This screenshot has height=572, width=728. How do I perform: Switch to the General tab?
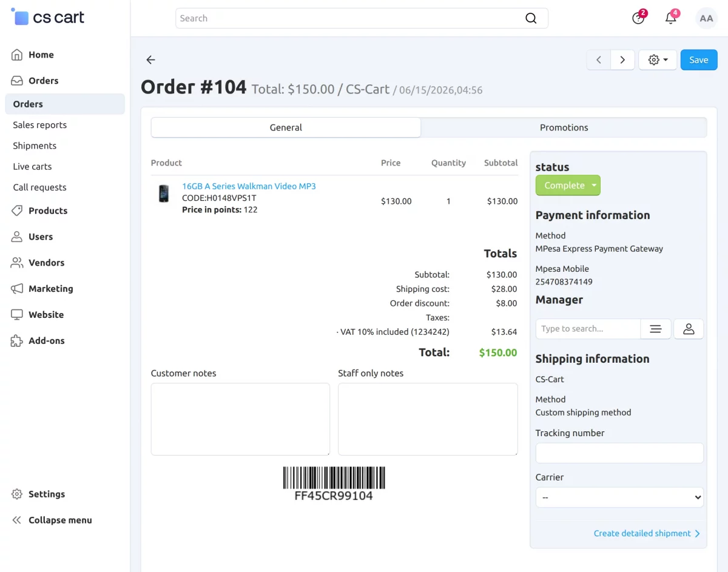[x=286, y=127]
